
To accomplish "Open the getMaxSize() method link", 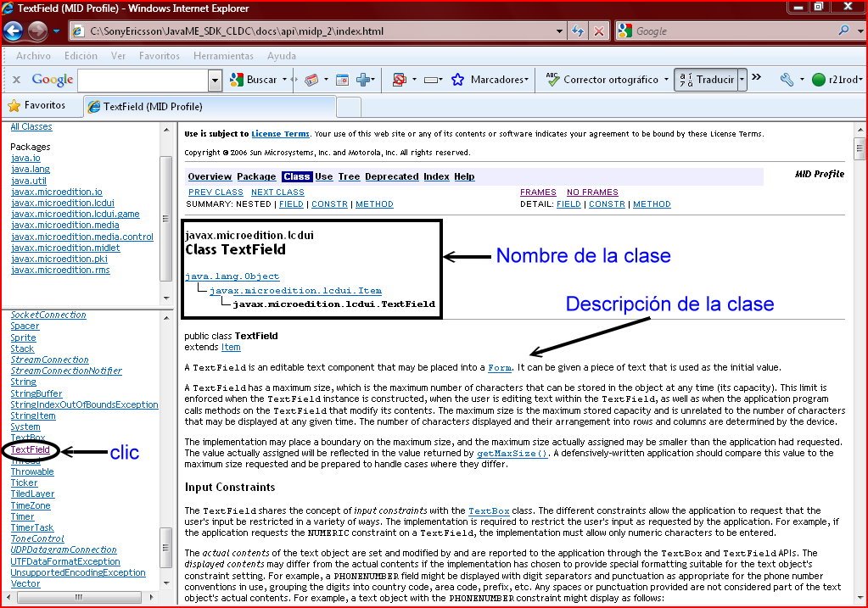I will [x=512, y=454].
